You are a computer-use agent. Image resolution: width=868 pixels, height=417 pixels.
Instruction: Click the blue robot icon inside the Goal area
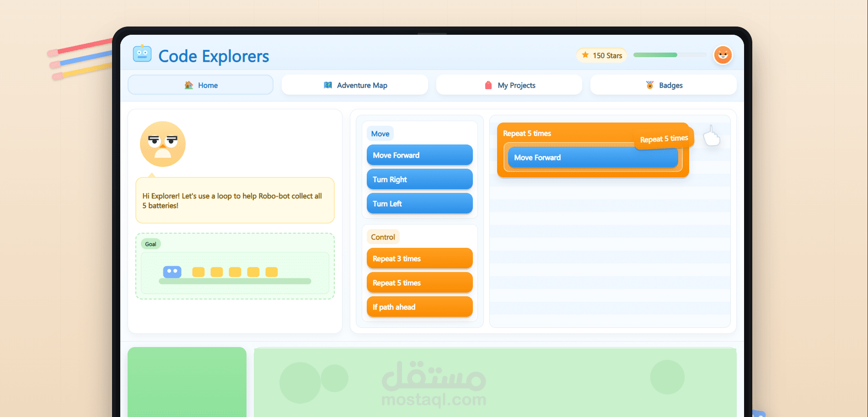172,271
